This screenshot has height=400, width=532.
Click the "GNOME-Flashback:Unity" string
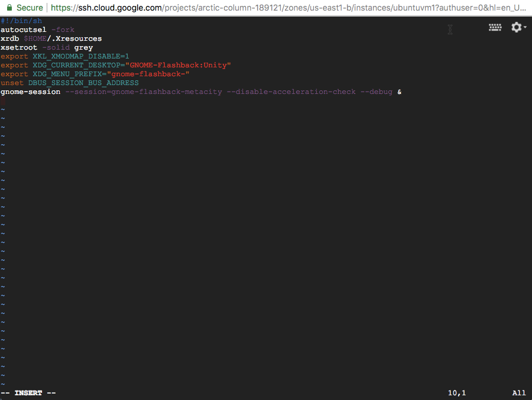click(178, 65)
